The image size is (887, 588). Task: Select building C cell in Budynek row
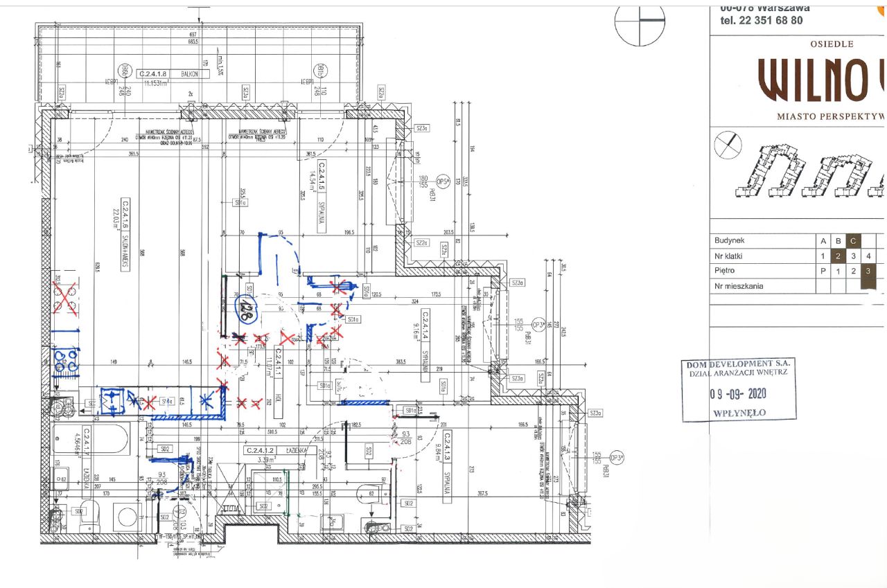coord(854,240)
